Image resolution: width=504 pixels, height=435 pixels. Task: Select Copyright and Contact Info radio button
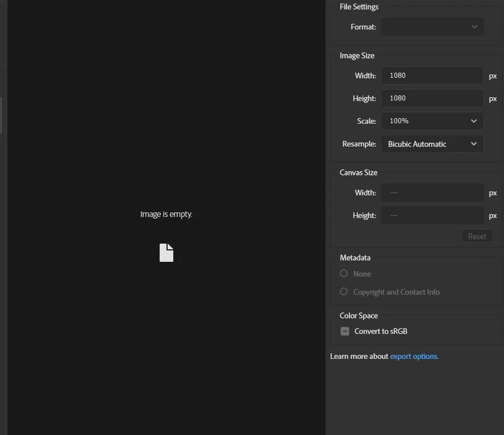(x=344, y=291)
